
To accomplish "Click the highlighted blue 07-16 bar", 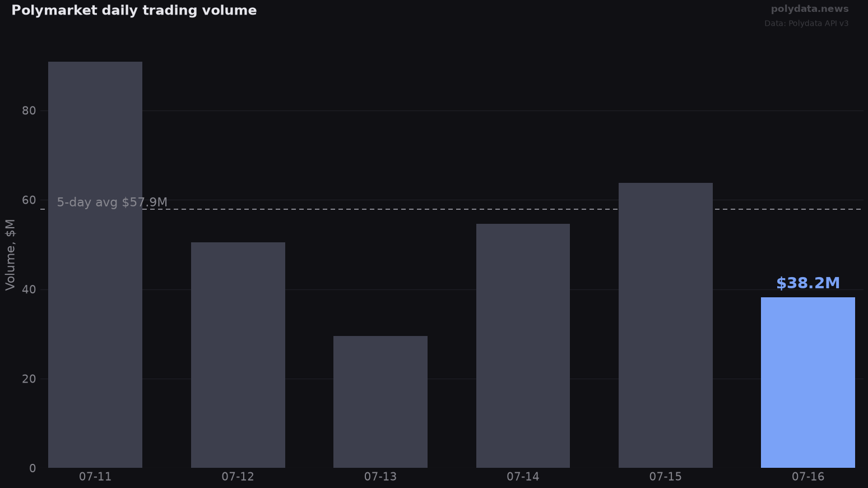I will [x=808, y=383].
